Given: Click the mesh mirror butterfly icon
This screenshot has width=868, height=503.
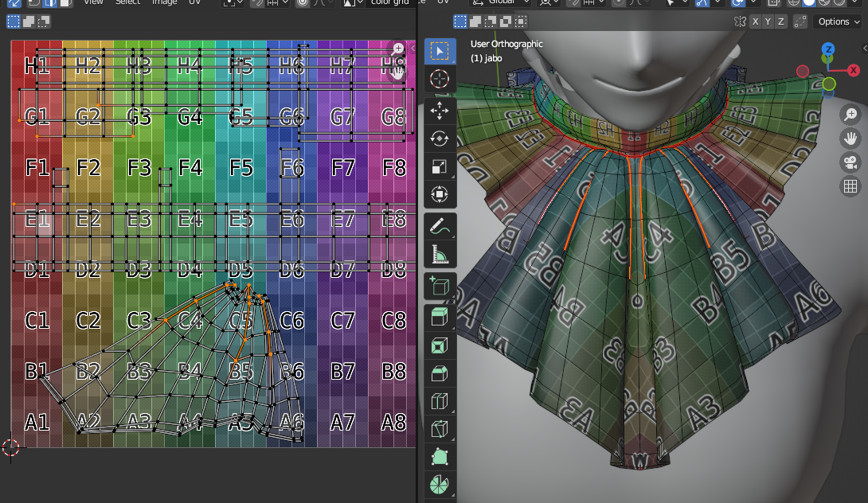Looking at the screenshot, I should tap(740, 21).
